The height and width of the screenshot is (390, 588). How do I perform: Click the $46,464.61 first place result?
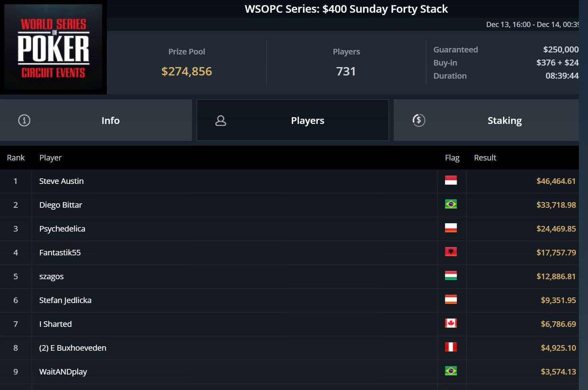556,181
